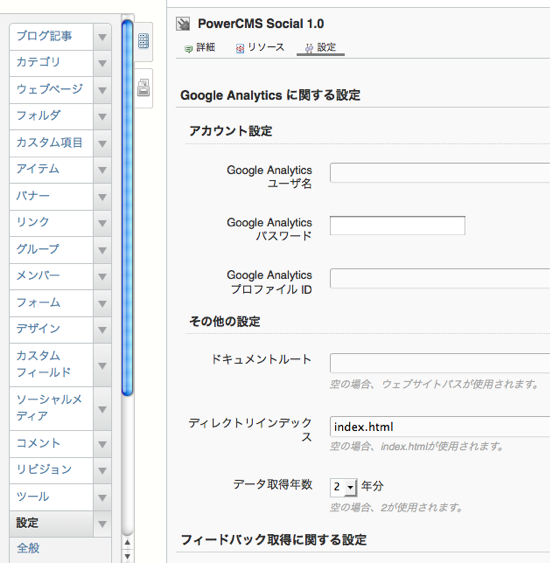Expand the メンバー dropdown arrow
Screen dimensions: 550x563
coord(102,276)
